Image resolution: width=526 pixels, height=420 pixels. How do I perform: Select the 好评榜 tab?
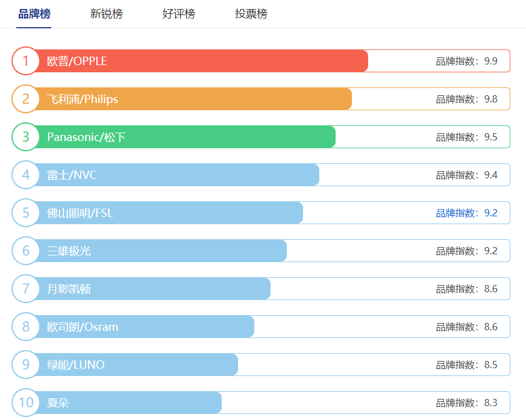point(179,14)
